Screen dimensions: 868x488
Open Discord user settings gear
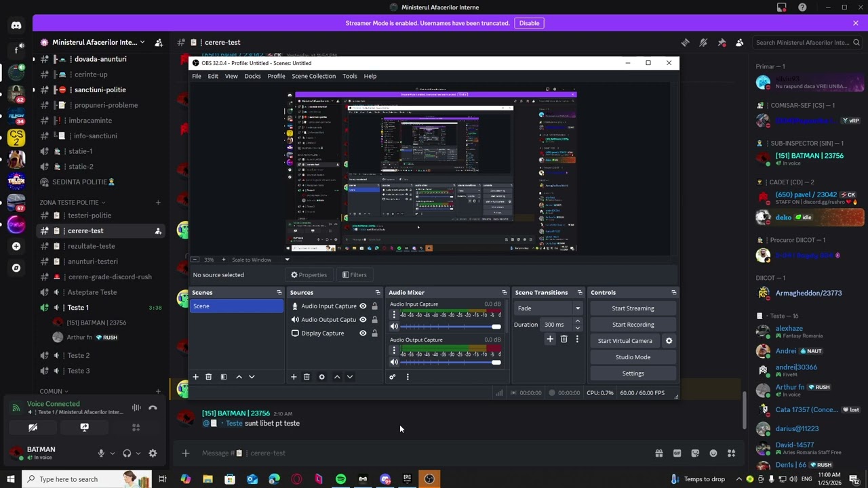pos(153,453)
